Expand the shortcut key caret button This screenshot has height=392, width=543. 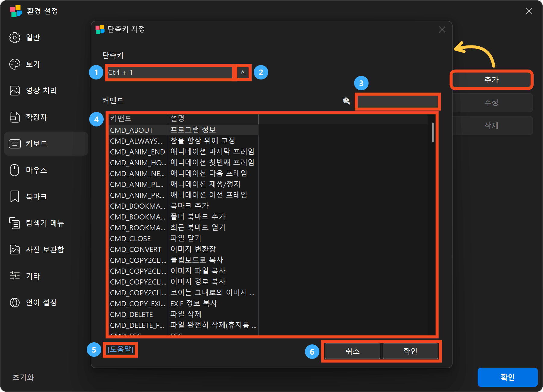click(243, 73)
